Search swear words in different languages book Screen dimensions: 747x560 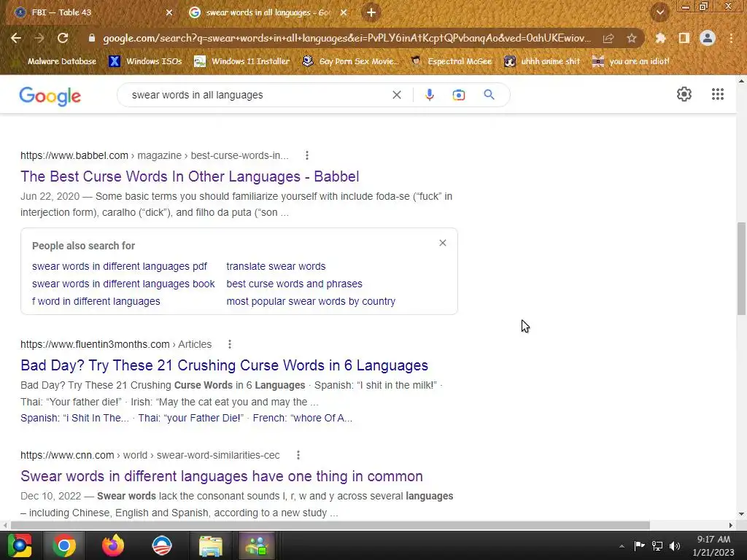point(123,284)
